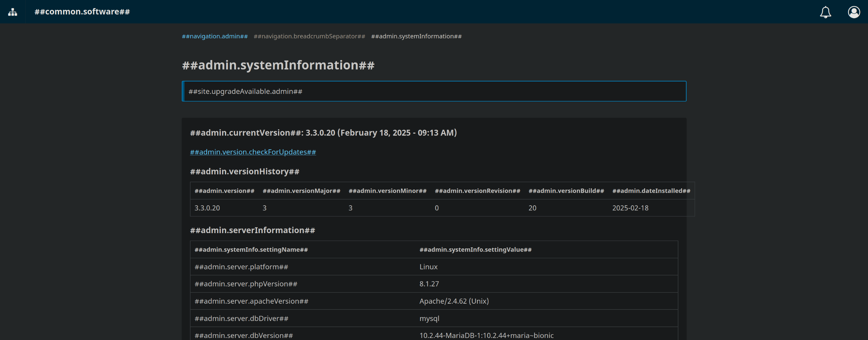
Task: Select mysql driver value
Action: tap(429, 319)
